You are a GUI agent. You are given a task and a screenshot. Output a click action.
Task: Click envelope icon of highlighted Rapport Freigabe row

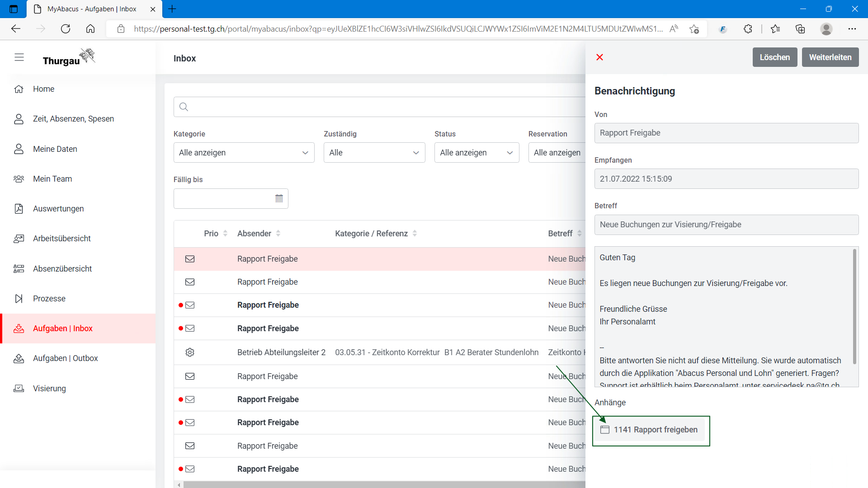coord(190,259)
